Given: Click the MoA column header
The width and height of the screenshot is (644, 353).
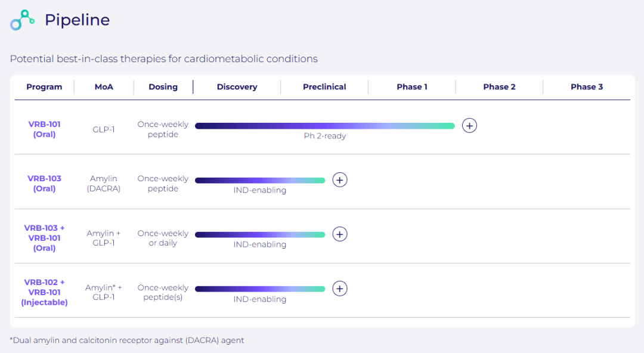Looking at the screenshot, I should coord(104,87).
